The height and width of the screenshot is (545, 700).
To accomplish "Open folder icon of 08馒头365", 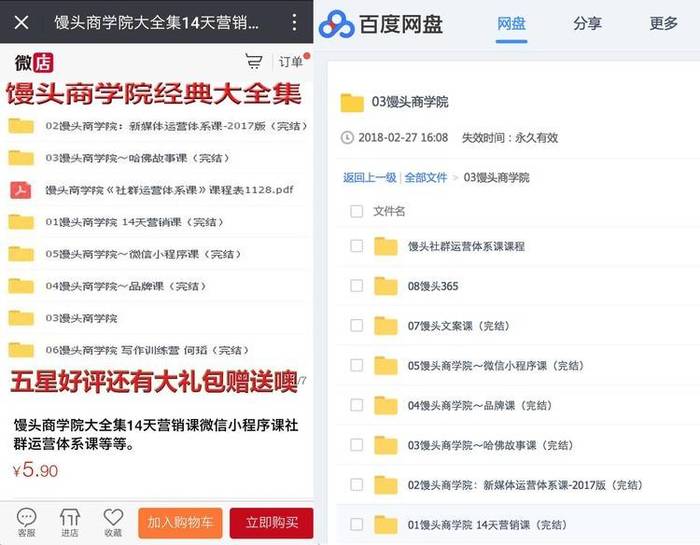I will 386,286.
